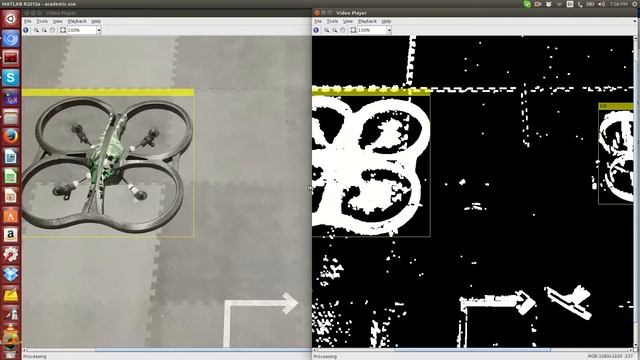Select the zoom out tool in left player

point(44,30)
